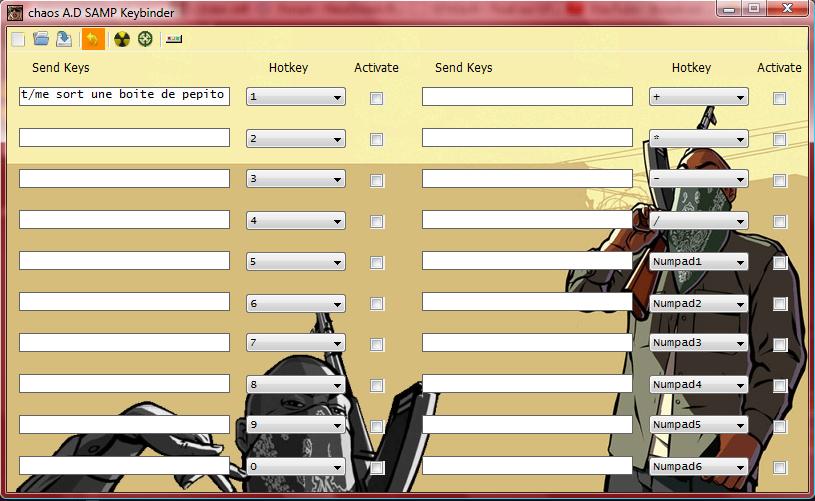The height and width of the screenshot is (501, 815).
Task: Open the Numpad3 hotkey dropdown
Action: [699, 343]
